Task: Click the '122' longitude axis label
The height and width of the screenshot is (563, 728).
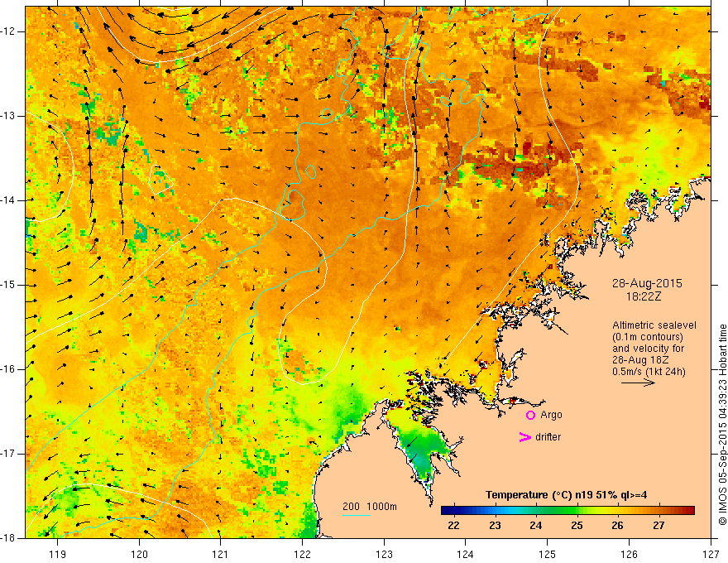Action: click(302, 554)
